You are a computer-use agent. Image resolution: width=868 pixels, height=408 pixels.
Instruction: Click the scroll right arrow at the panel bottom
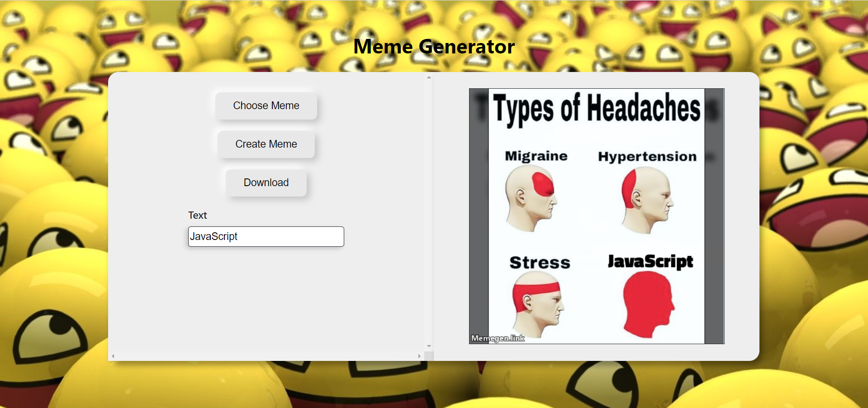(419, 356)
